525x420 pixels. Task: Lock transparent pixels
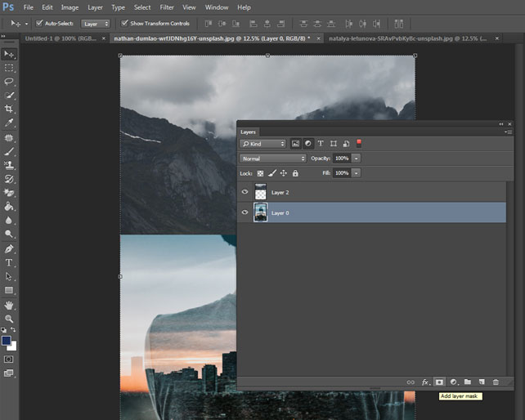(260, 173)
